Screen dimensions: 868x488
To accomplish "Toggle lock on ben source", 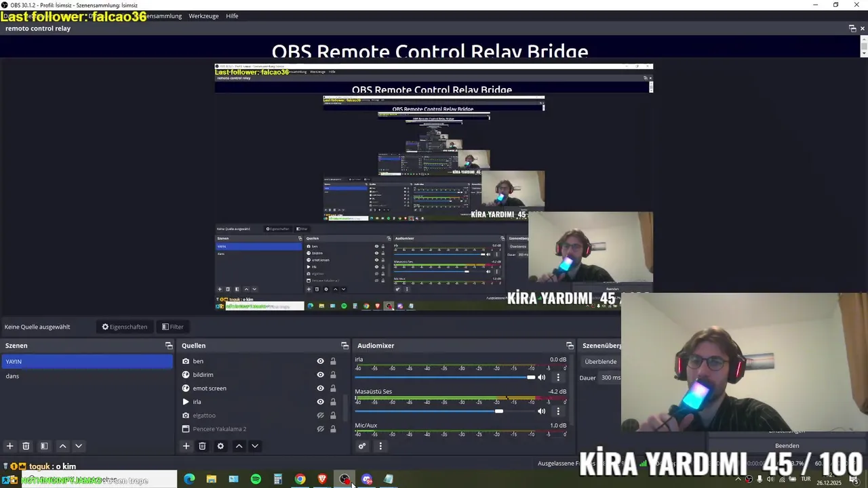I will (333, 361).
